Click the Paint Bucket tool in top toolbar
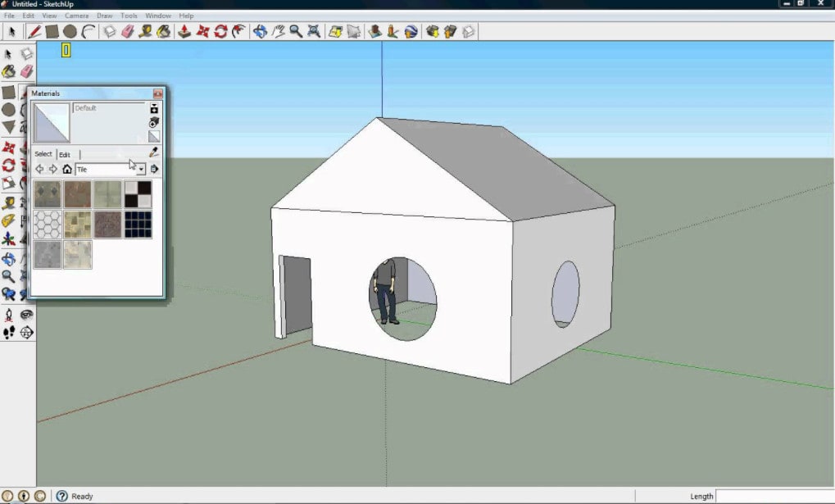This screenshot has height=504, width=835. point(163,32)
